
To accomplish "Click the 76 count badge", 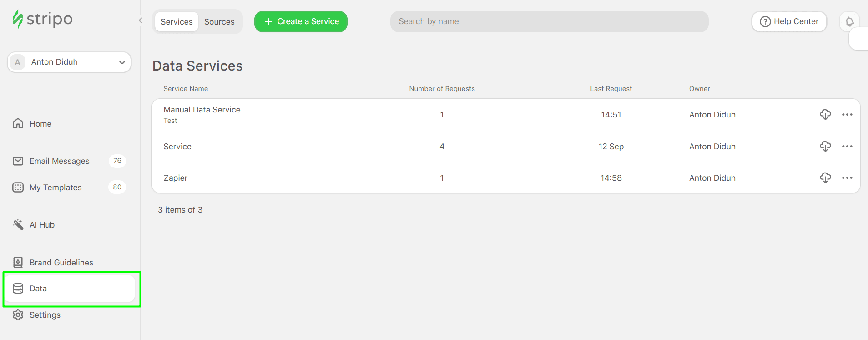I will [117, 161].
